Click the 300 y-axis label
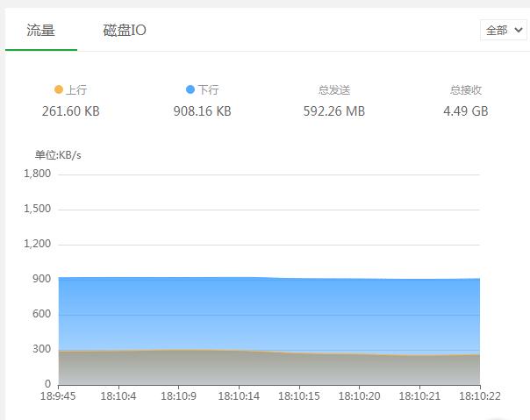Screen dimensions: 530x420 [x=41, y=349]
